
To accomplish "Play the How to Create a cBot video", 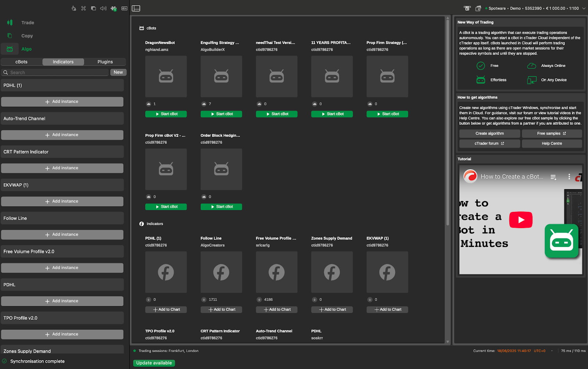I will 521,220.
